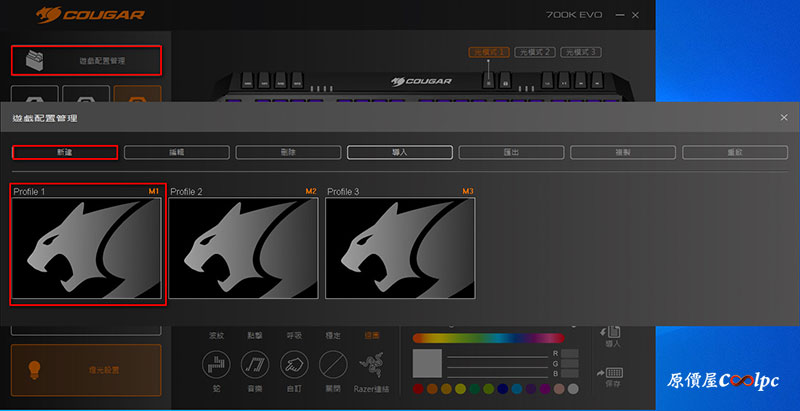The height and width of the screenshot is (411, 800).
Task: Switch to the 光模式 1 tab
Action: point(489,52)
